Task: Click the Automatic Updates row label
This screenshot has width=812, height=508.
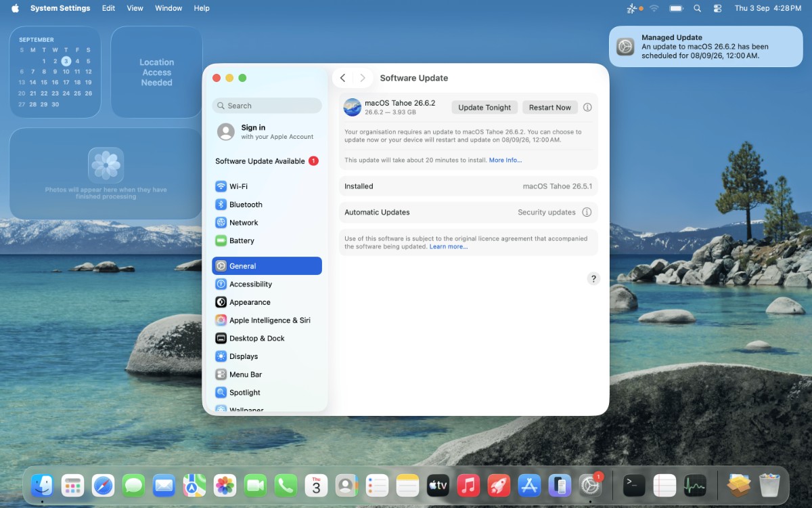Action: (x=377, y=212)
